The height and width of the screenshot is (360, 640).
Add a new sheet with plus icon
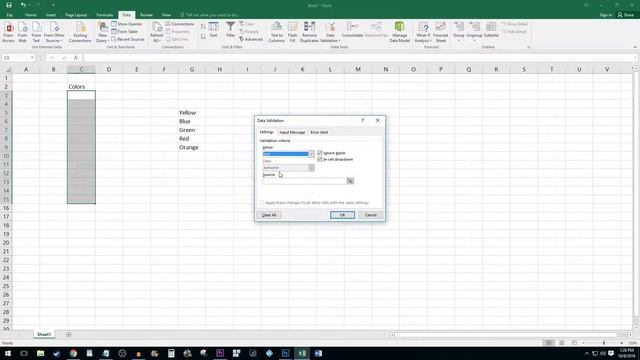tap(68, 335)
